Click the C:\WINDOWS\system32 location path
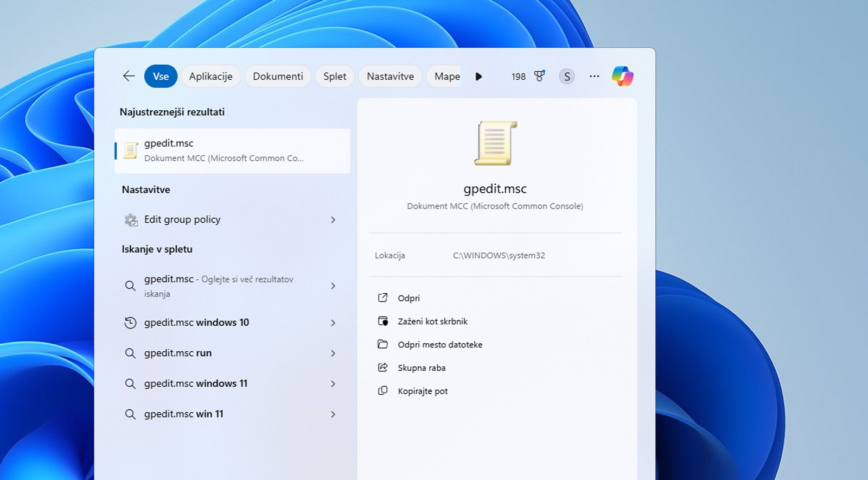 499,255
